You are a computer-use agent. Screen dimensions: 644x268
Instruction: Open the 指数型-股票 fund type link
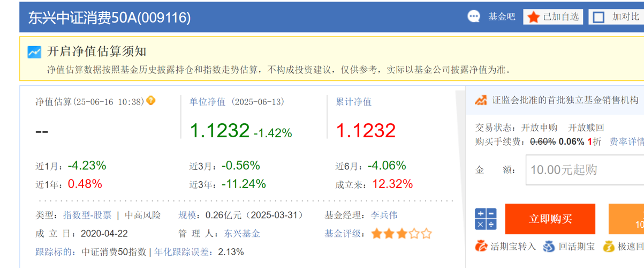(x=87, y=215)
